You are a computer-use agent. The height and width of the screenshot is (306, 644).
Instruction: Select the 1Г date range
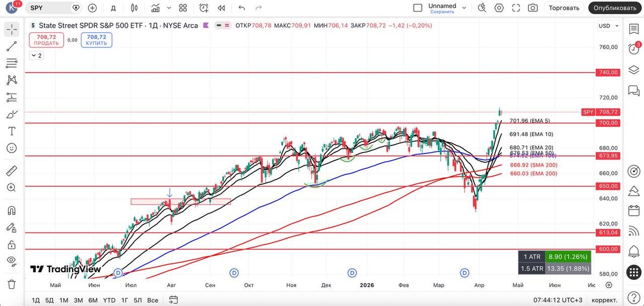click(125, 300)
